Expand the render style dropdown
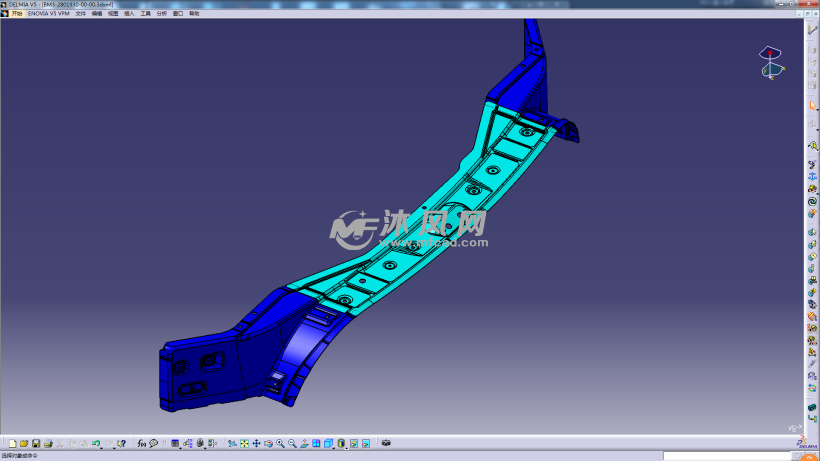Image resolution: width=820 pixels, height=461 pixels. (346, 447)
